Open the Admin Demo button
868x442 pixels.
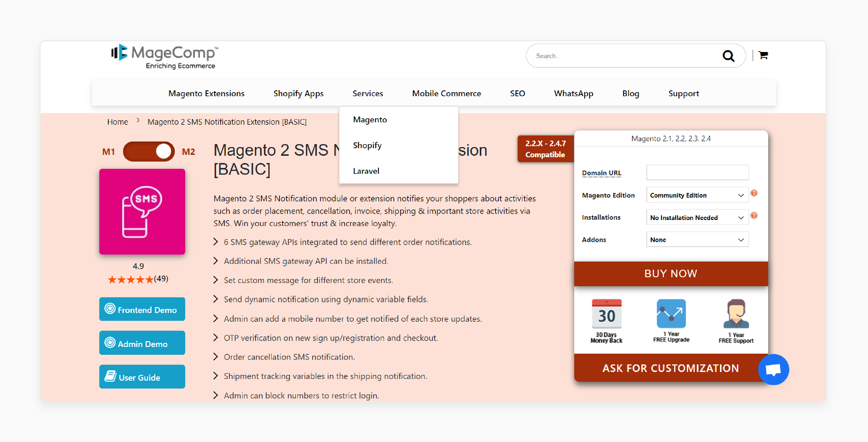142,343
